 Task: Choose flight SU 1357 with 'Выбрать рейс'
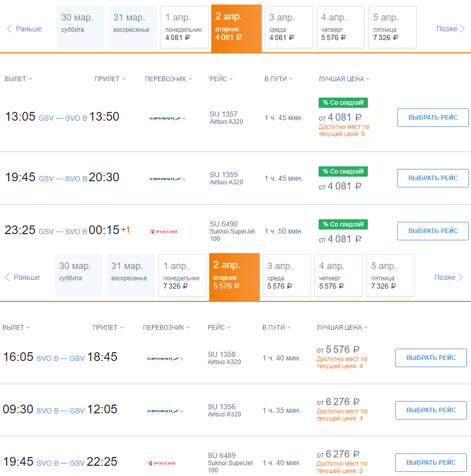pos(433,118)
